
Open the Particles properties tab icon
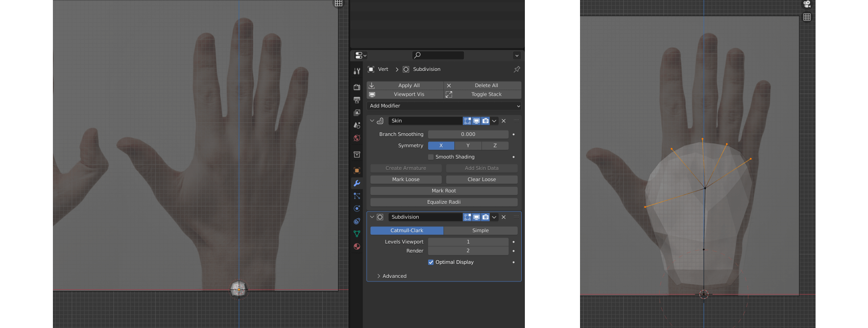pos(357,196)
